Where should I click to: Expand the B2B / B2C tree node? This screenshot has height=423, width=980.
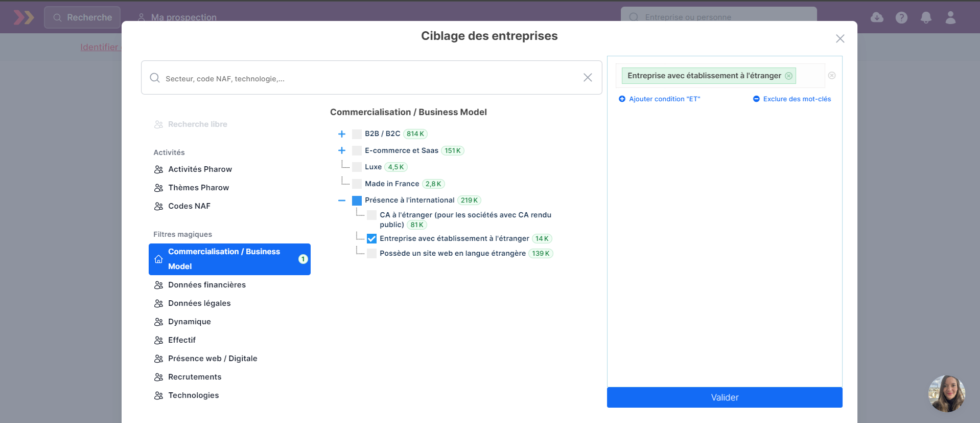342,134
